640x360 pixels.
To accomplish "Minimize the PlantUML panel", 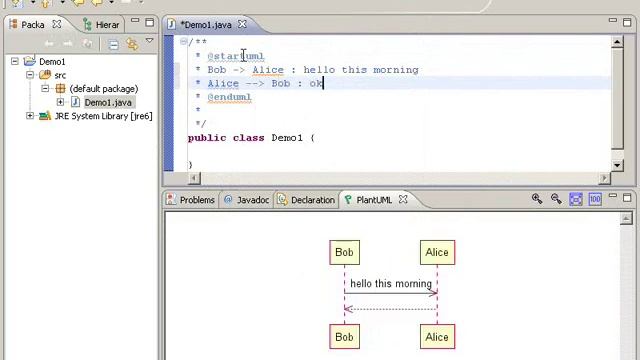I will pyautogui.click(x=612, y=196).
